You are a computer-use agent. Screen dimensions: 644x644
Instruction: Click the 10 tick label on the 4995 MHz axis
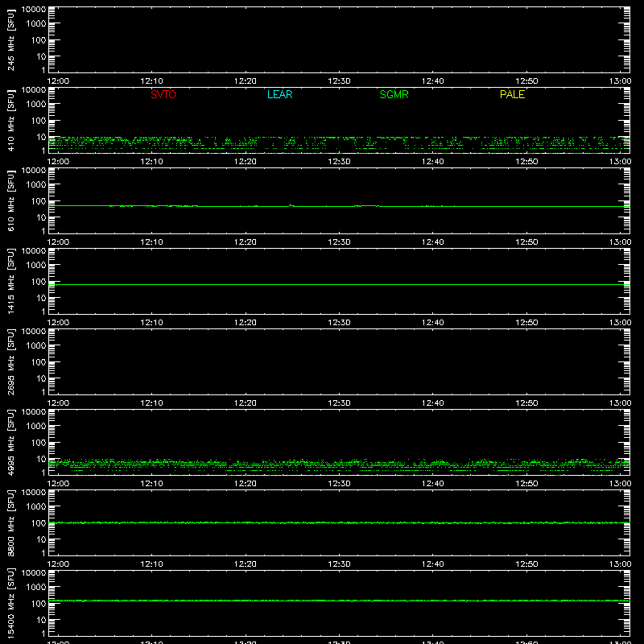pyautogui.click(x=42, y=459)
